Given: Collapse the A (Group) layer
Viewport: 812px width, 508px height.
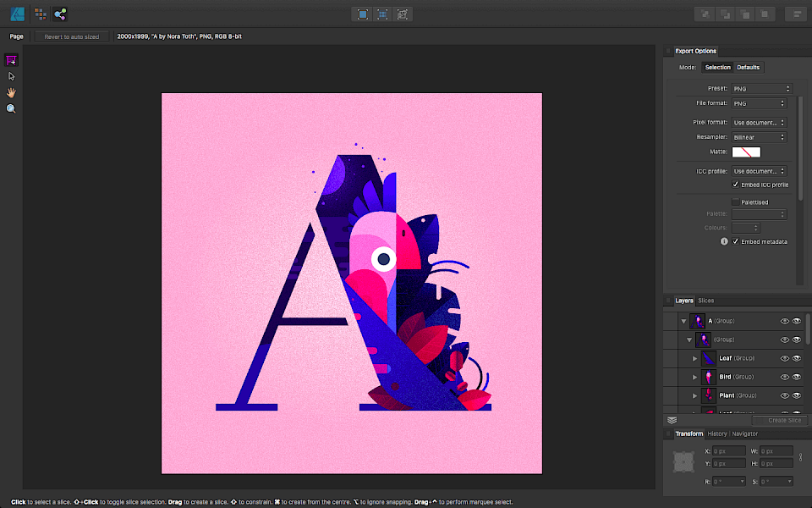Looking at the screenshot, I should pyautogui.click(x=683, y=322).
